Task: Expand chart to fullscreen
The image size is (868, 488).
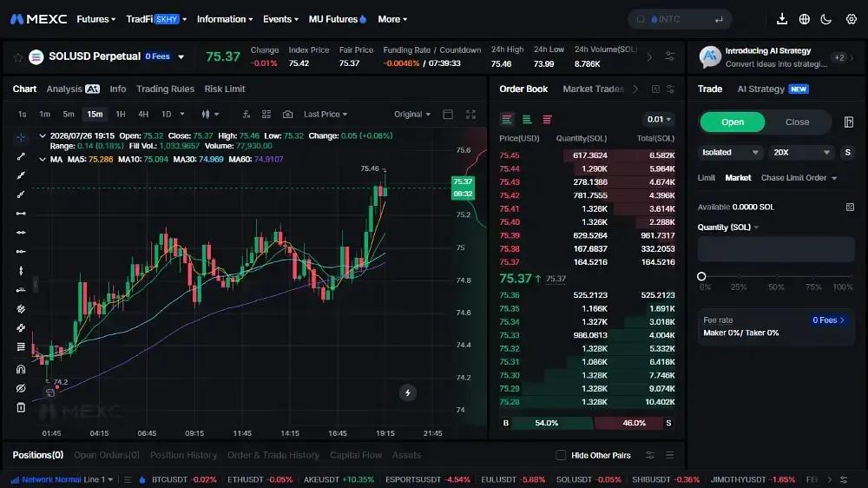Action: 470,114
